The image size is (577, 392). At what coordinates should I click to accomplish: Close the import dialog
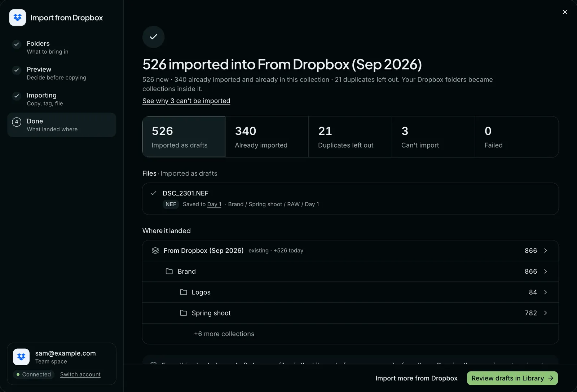pos(565,12)
